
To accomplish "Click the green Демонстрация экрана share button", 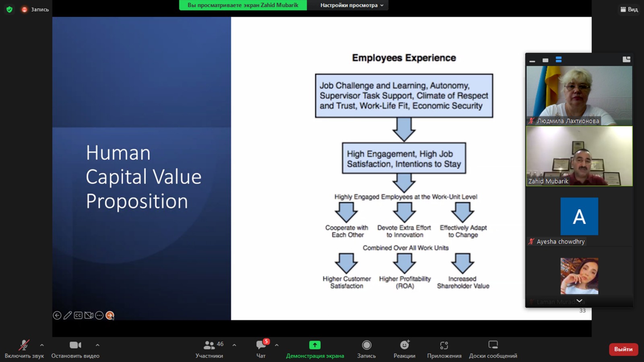I will pyautogui.click(x=315, y=349).
